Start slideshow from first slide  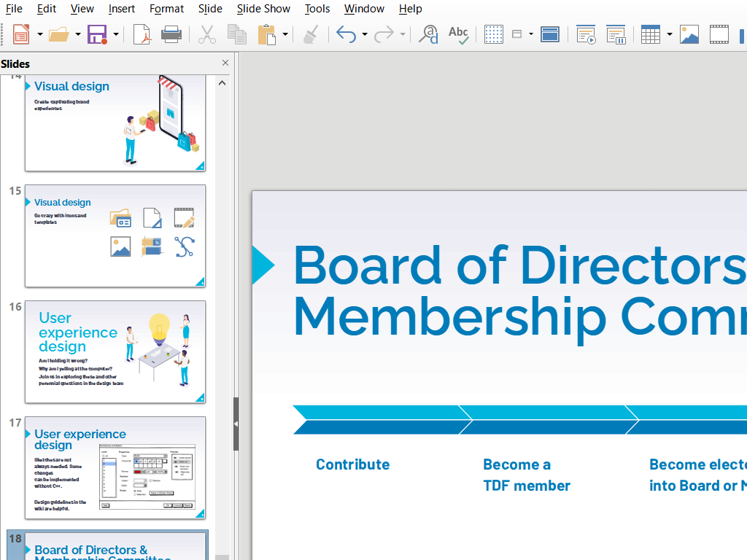586,34
